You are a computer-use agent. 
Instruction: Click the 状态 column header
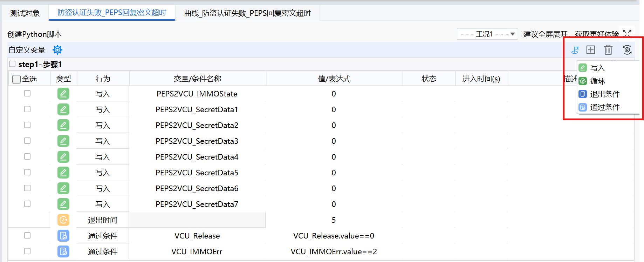[x=429, y=79]
